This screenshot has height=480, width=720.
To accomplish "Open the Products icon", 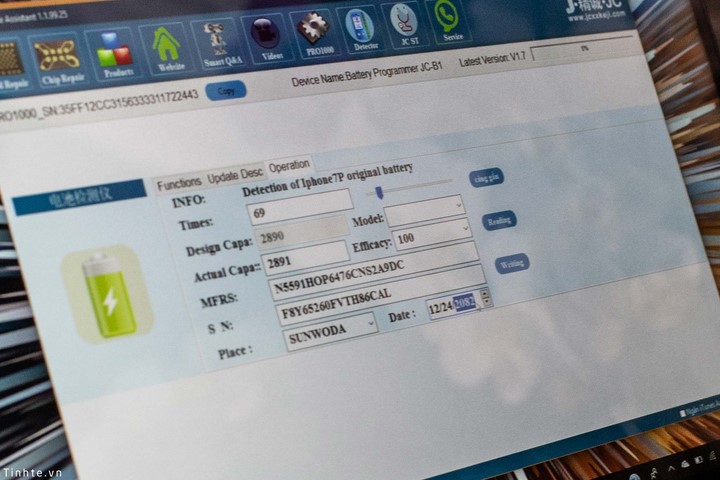I will [x=115, y=55].
